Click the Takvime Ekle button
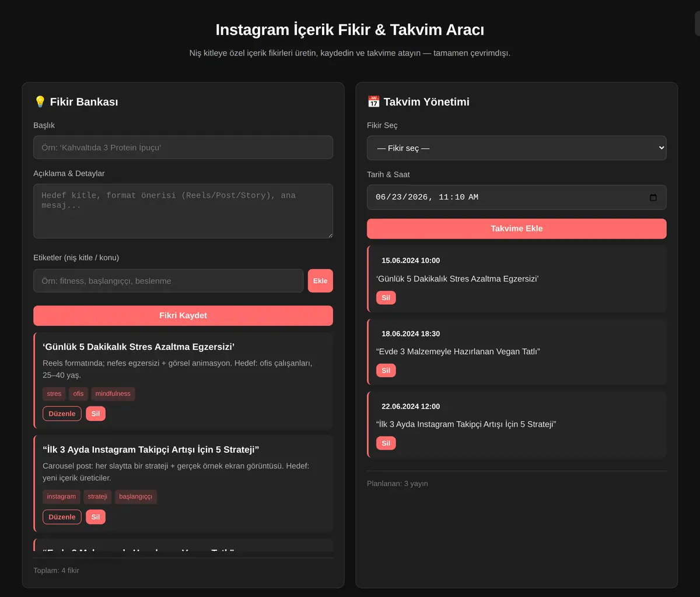This screenshot has height=597, width=700. [516, 229]
